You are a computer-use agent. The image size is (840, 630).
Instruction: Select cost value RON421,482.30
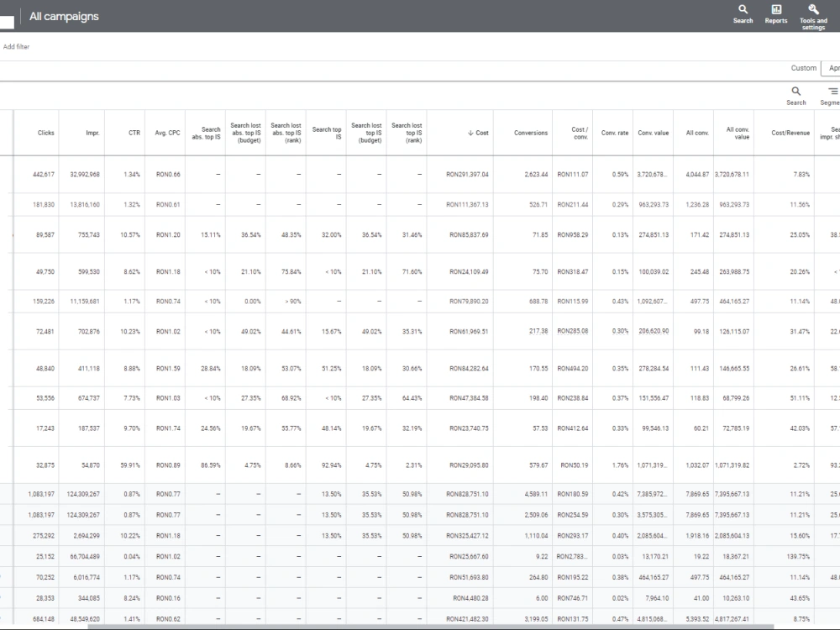(467, 619)
